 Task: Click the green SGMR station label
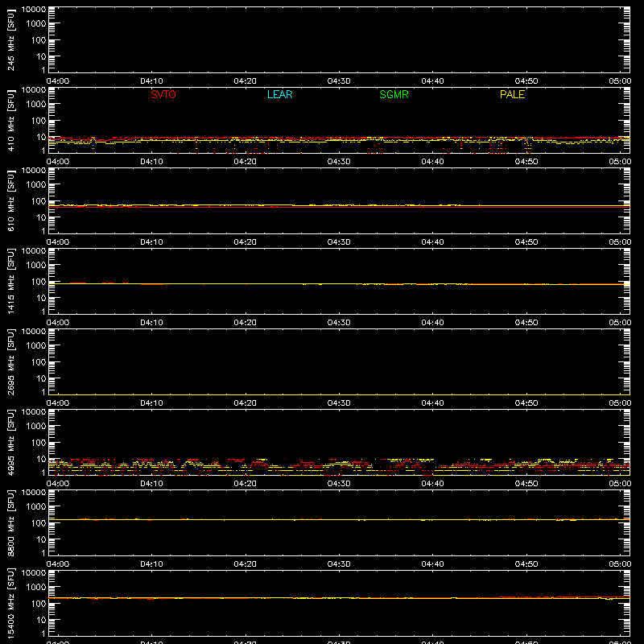(394, 94)
